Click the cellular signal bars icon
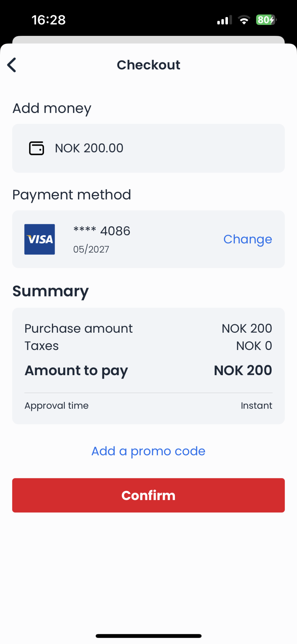The height and width of the screenshot is (644, 297). click(224, 20)
